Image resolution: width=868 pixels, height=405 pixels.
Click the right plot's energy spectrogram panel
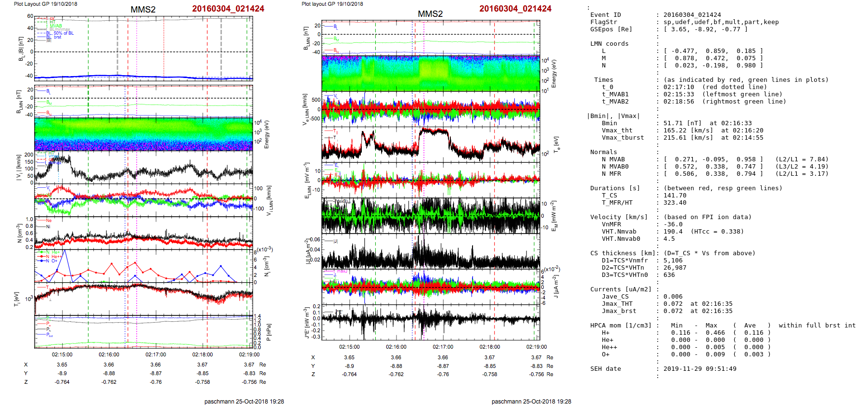[x=430, y=73]
